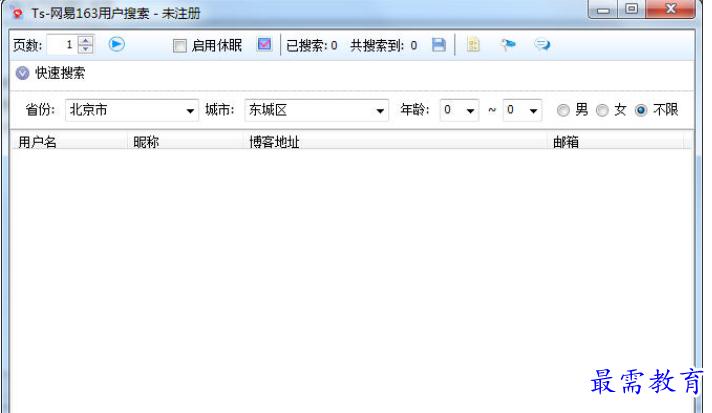
Task: Click the app logo in title bar
Action: (x=17, y=13)
